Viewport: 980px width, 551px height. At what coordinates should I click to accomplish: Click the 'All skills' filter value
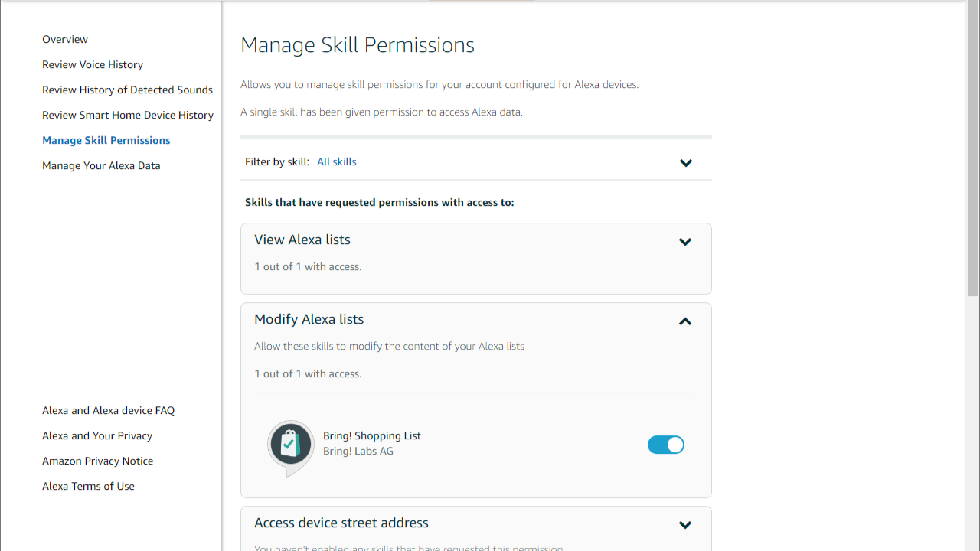tap(337, 161)
